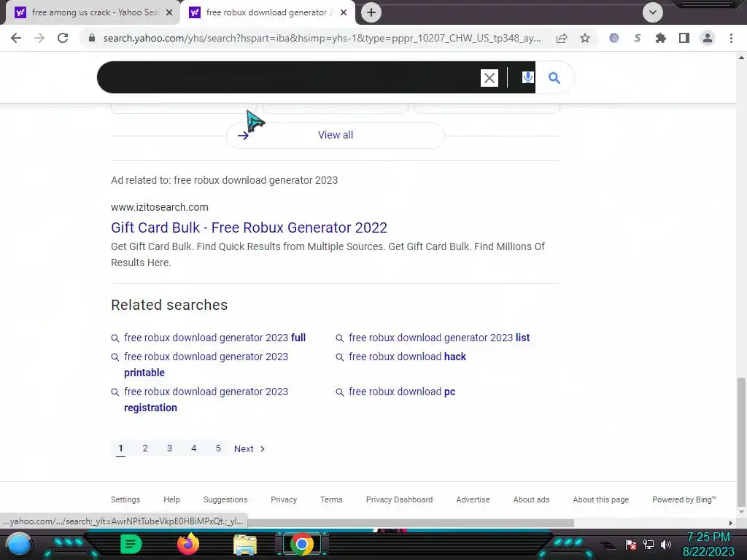Open the purple round extension icon
The image size is (747, 560).
pyautogui.click(x=614, y=38)
